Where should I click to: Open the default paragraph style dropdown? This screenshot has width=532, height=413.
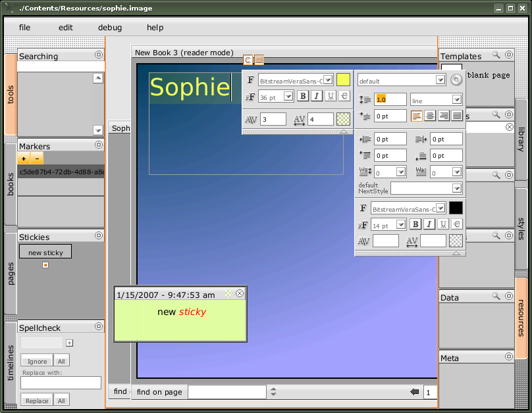(x=440, y=80)
